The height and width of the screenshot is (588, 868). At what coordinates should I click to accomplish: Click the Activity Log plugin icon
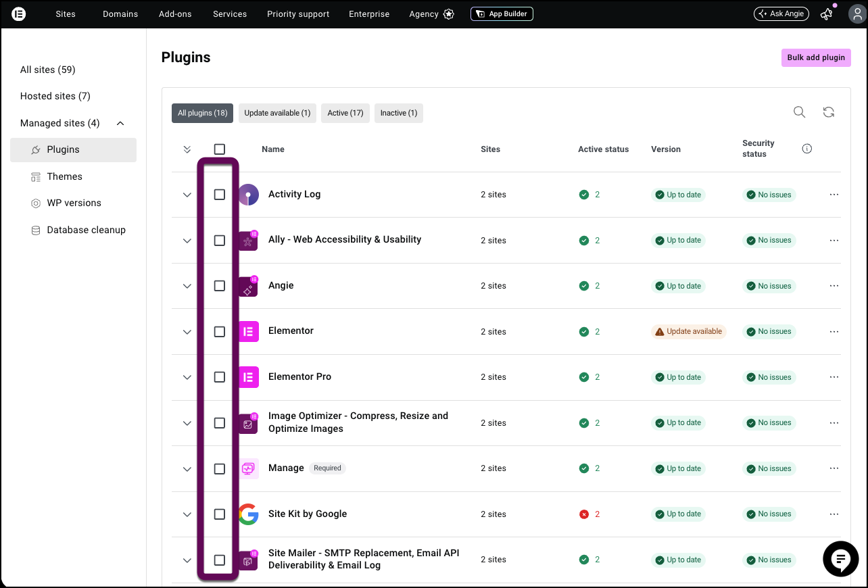[x=248, y=195]
